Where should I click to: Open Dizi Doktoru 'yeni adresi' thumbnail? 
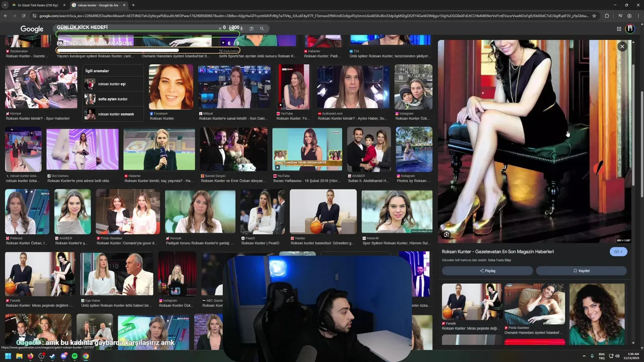tap(83, 149)
